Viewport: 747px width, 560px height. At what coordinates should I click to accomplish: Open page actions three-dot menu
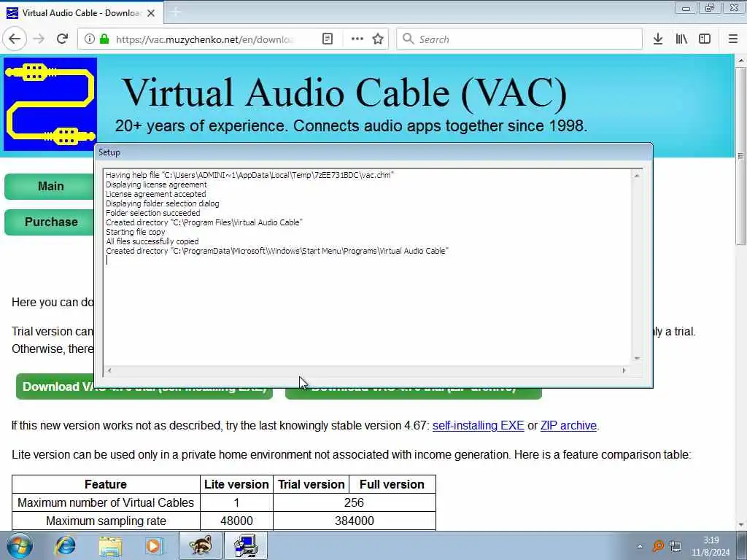coord(357,39)
